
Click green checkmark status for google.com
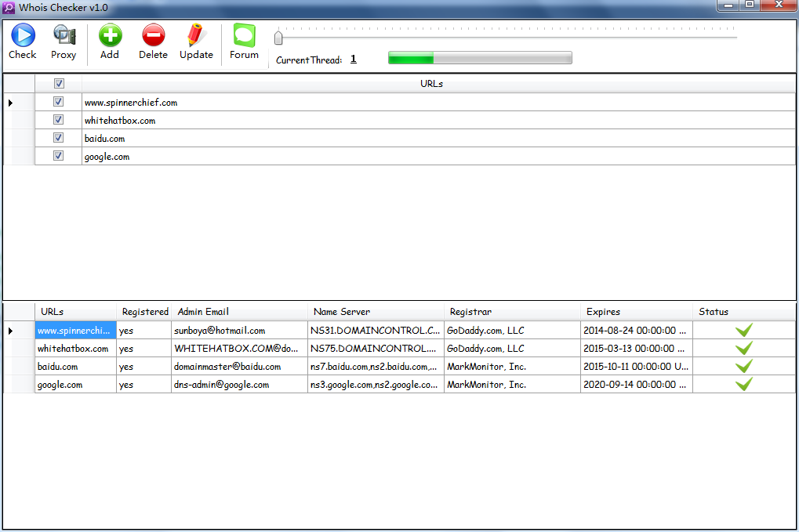tap(743, 385)
